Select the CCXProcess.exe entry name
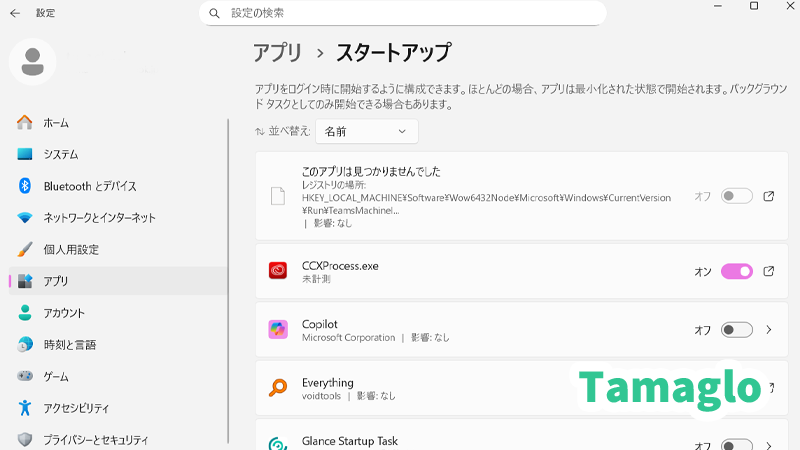Viewport: 800px width, 450px height. [x=340, y=266]
